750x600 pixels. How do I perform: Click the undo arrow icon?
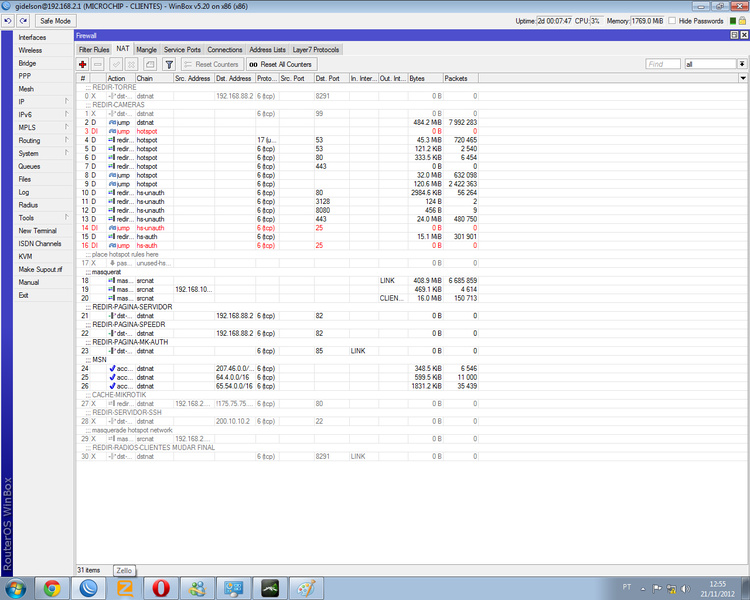point(8,21)
